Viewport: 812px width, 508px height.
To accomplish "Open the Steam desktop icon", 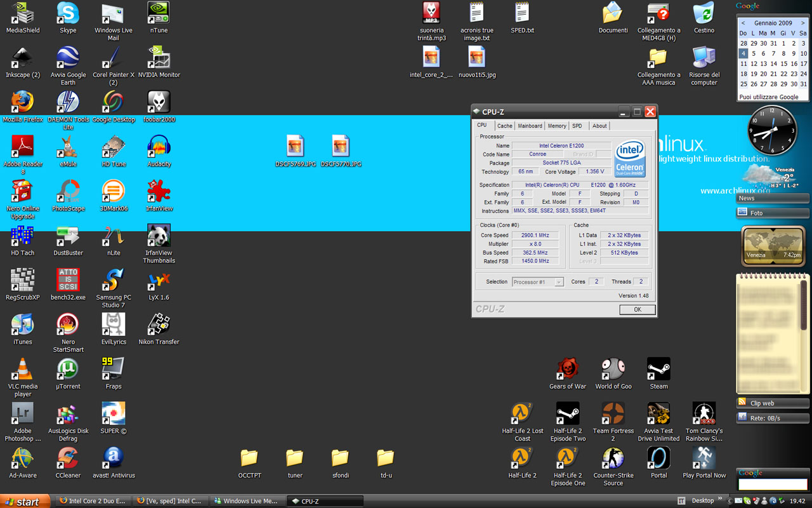I will [658, 369].
